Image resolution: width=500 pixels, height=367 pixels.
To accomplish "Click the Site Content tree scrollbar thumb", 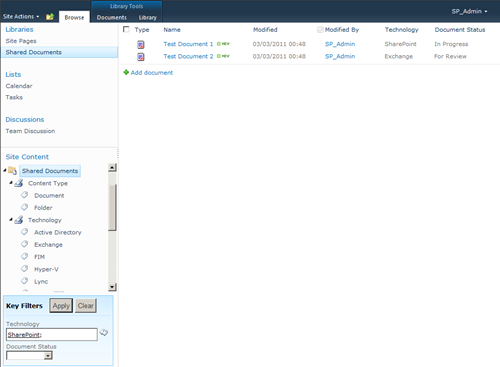I will click(112, 207).
